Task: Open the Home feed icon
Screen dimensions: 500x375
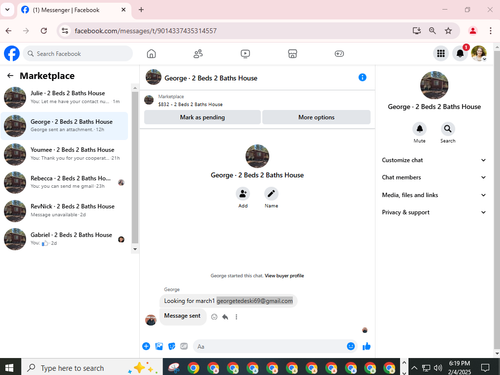Action: tap(151, 54)
